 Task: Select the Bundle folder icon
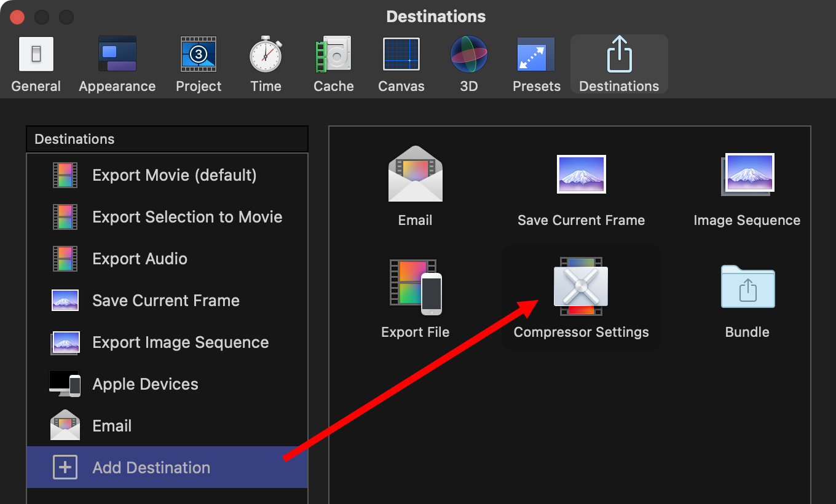(747, 286)
